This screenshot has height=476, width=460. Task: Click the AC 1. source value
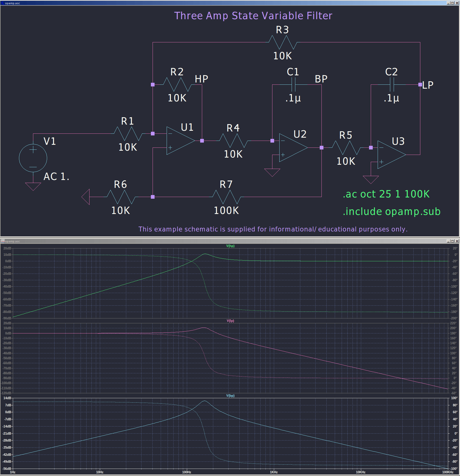click(x=56, y=177)
